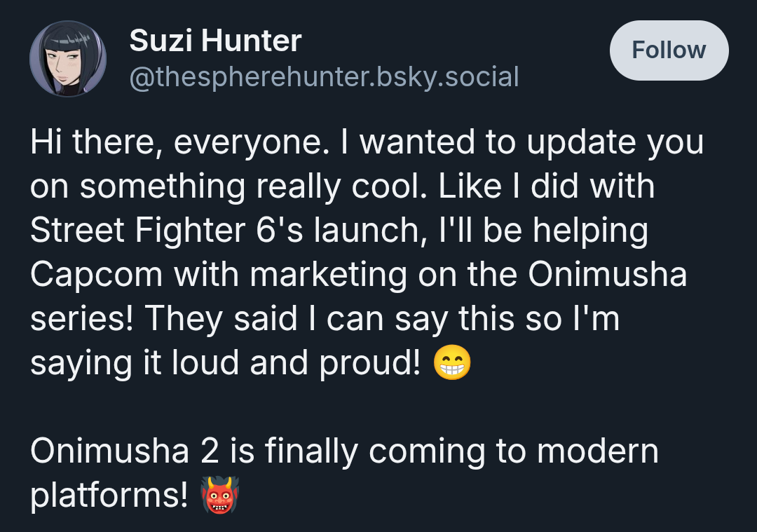
Task: Click the words "update you"
Action: 615,143
